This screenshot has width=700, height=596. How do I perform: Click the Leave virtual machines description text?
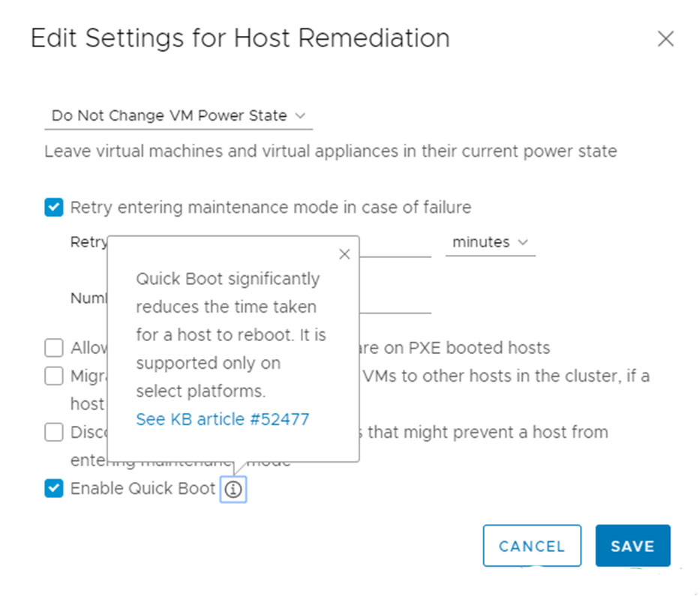click(330, 151)
